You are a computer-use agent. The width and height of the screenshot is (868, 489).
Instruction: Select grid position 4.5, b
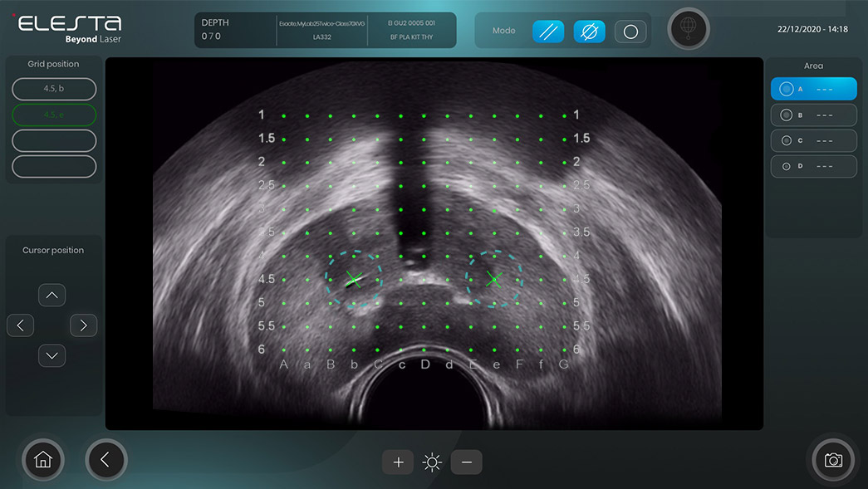(54, 89)
